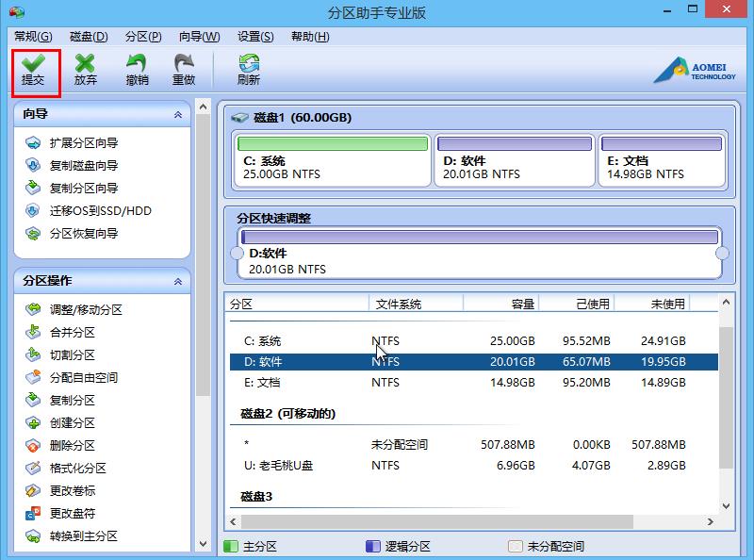
Task: Select 调整/移动分区 operation
Action: (x=86, y=309)
